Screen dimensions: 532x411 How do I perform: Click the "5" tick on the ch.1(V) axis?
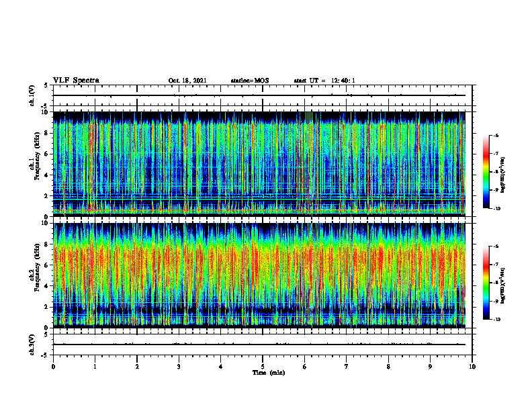pyautogui.click(x=46, y=85)
